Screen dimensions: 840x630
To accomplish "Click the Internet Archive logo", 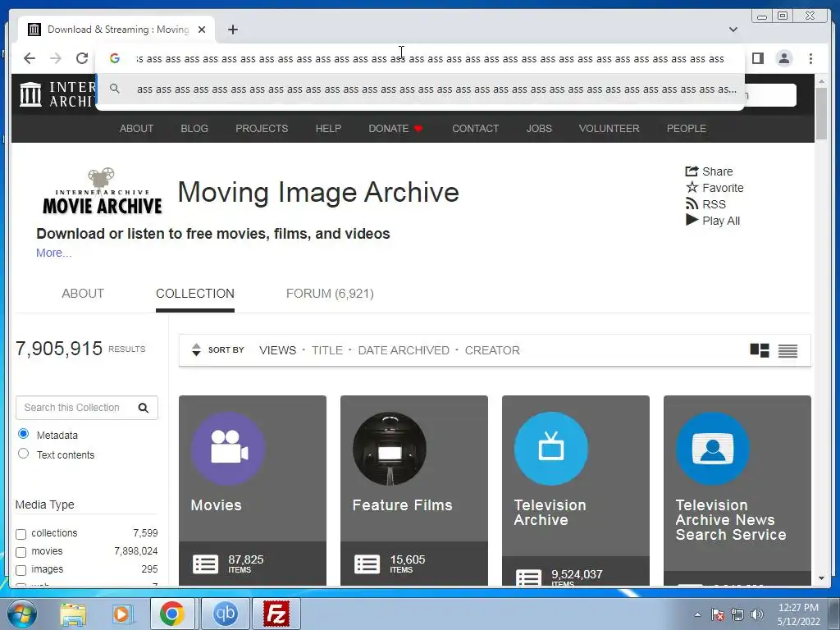I will click(57, 94).
